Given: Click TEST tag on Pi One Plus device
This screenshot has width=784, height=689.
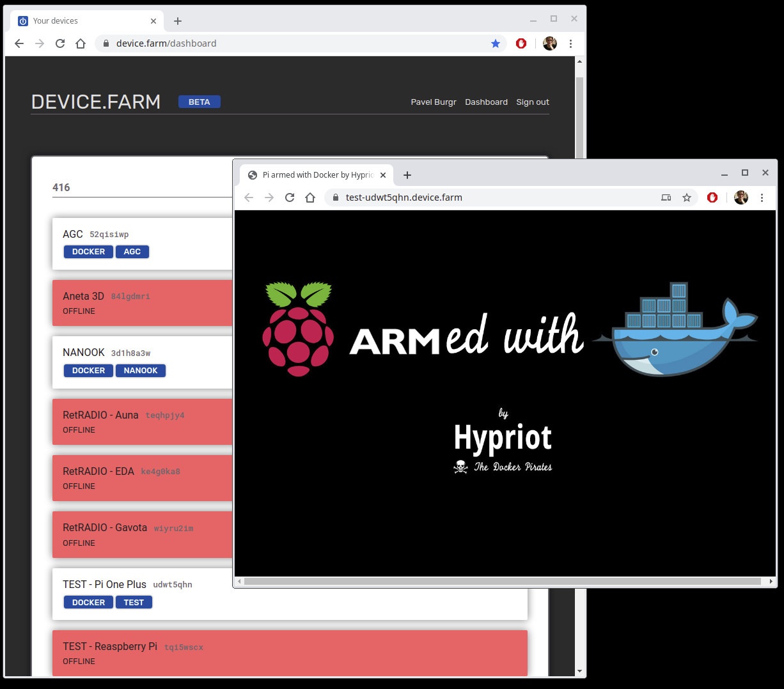Looking at the screenshot, I should click(x=134, y=602).
